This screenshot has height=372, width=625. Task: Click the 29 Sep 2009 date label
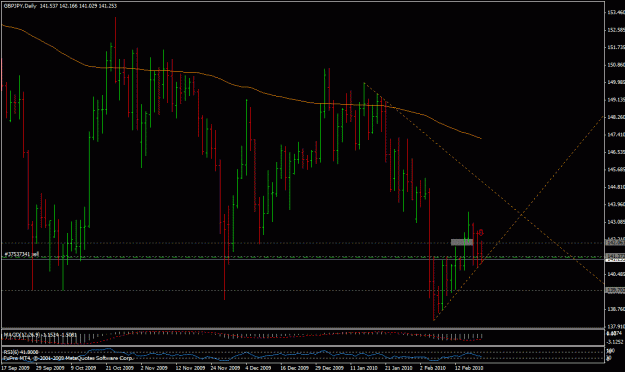[x=50, y=368]
